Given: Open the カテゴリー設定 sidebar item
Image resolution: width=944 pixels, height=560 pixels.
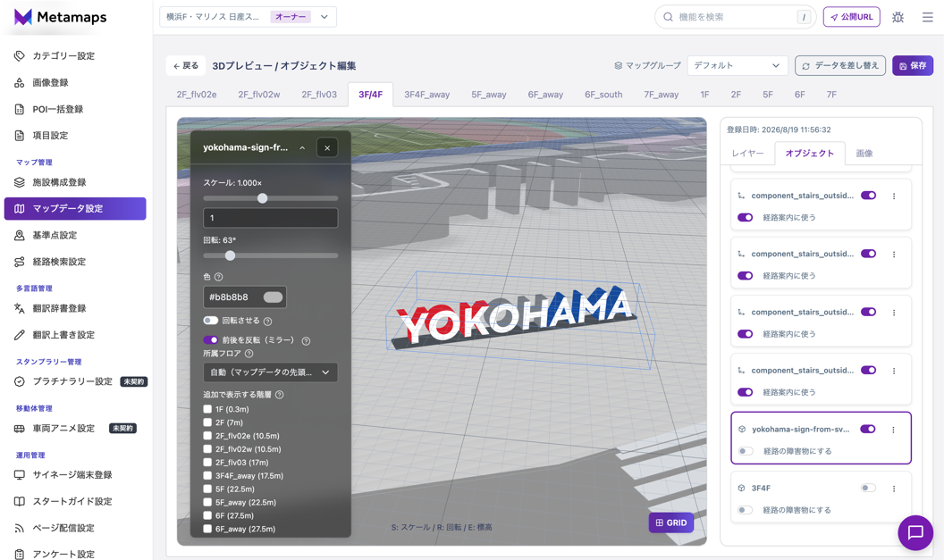Looking at the screenshot, I should (x=63, y=56).
